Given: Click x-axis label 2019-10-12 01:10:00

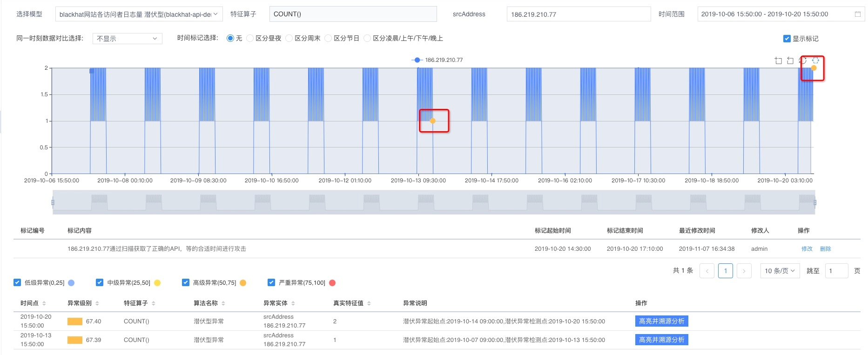Looking at the screenshot, I should [345, 181].
